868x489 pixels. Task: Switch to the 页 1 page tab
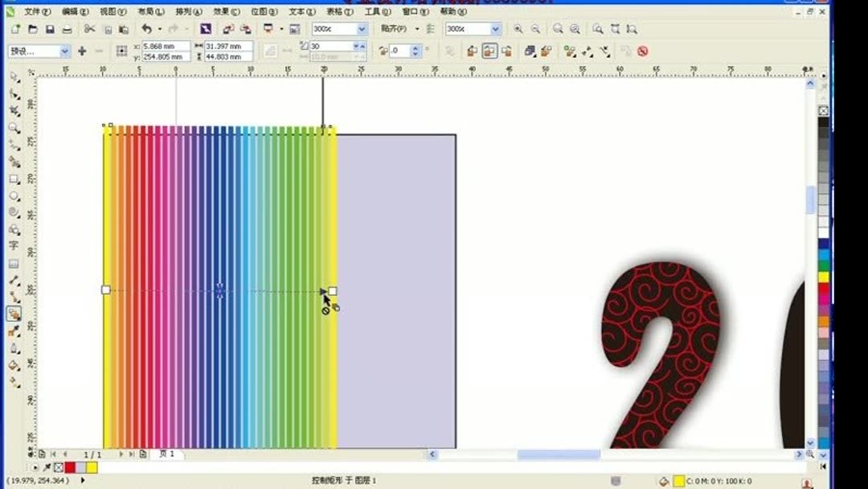167,454
